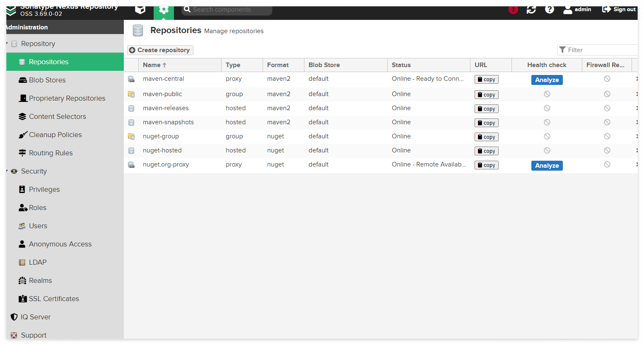Copy the URL for nuget-hosted
644x345 pixels.
(486, 151)
